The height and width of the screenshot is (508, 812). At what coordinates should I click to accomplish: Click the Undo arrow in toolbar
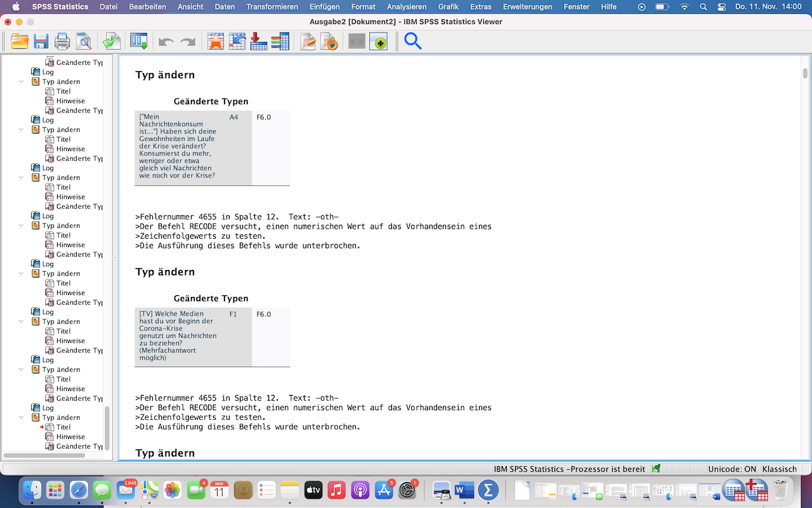pos(166,42)
